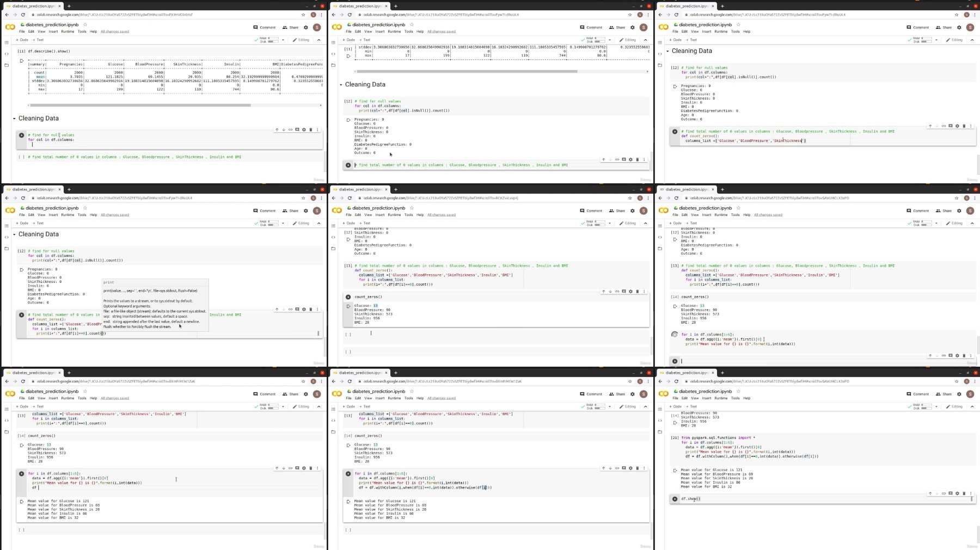980x550 pixels.
Task: Run the withColumn cell in bottom-middle window
Action: [x=348, y=474]
